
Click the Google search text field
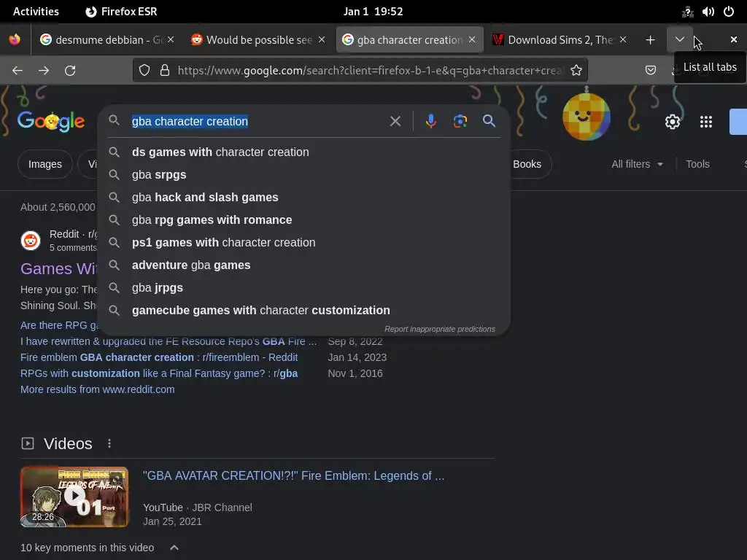(258, 122)
